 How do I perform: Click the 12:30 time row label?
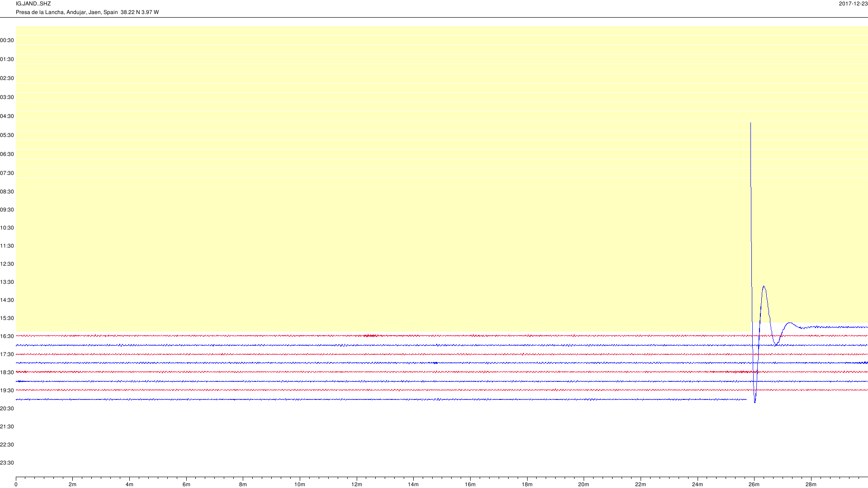point(7,264)
